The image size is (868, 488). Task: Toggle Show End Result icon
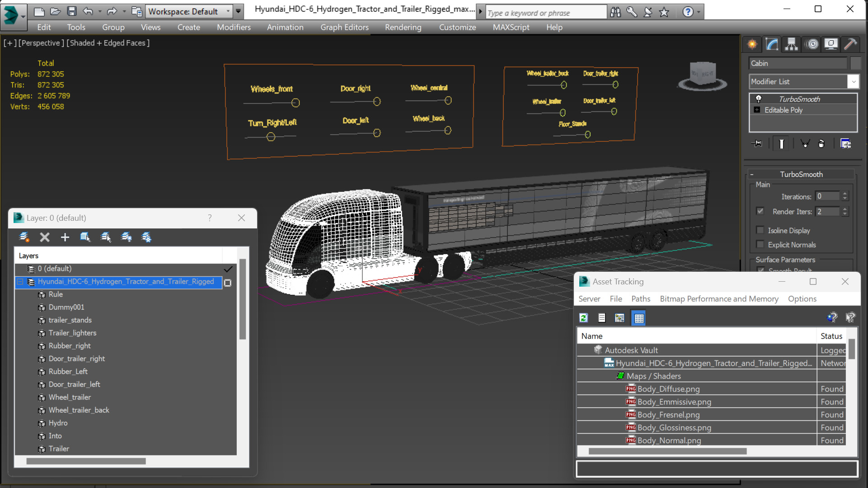pos(781,144)
